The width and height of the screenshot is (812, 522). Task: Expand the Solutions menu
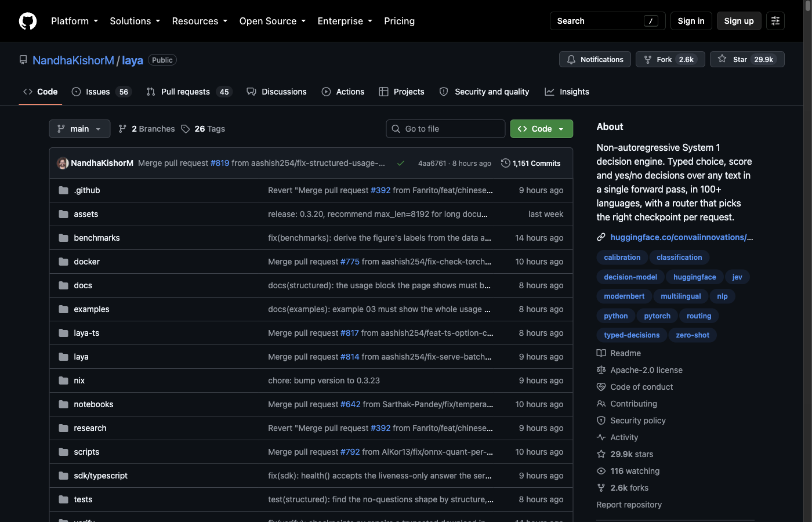(x=135, y=21)
